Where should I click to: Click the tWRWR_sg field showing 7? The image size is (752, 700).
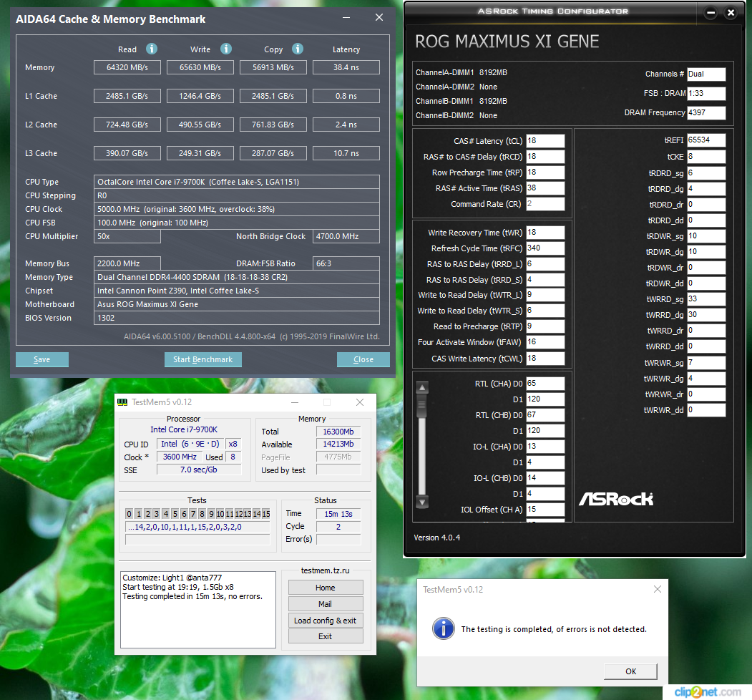click(x=706, y=363)
